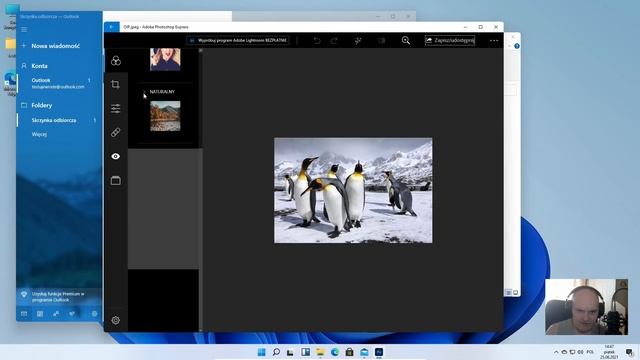The width and height of the screenshot is (640, 360).
Task: Open the three-dots more options menu
Action: 494,40
